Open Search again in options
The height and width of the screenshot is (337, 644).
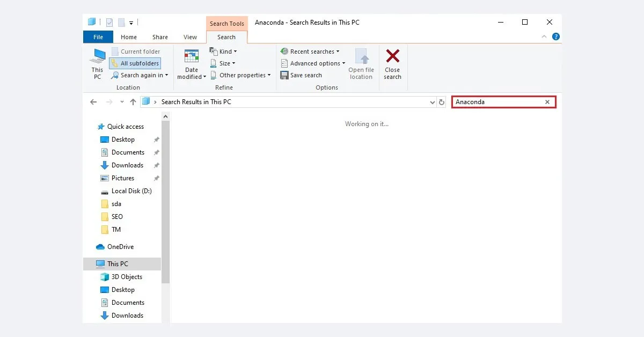(139, 75)
